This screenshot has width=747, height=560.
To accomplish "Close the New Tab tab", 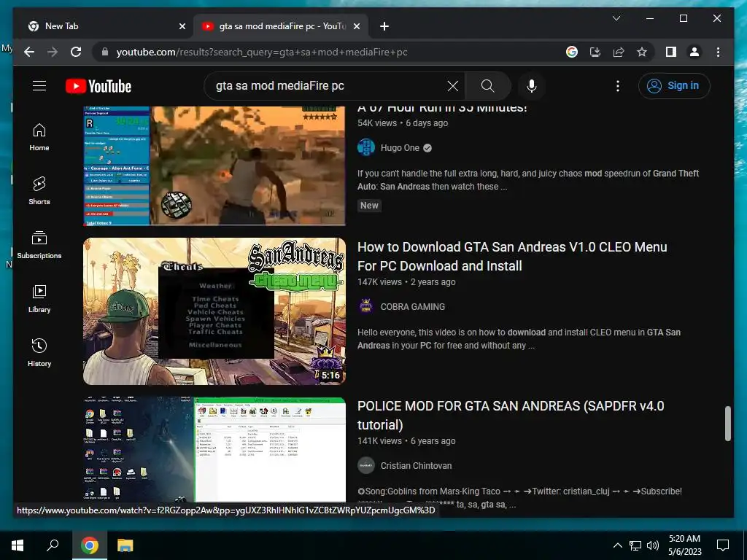I will (182, 26).
